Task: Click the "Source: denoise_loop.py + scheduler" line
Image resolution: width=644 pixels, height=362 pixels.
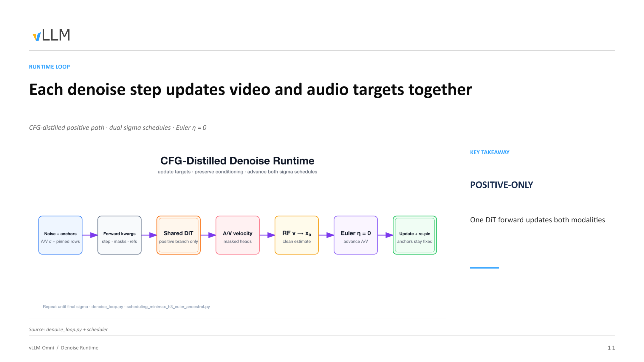Action: [68, 329]
